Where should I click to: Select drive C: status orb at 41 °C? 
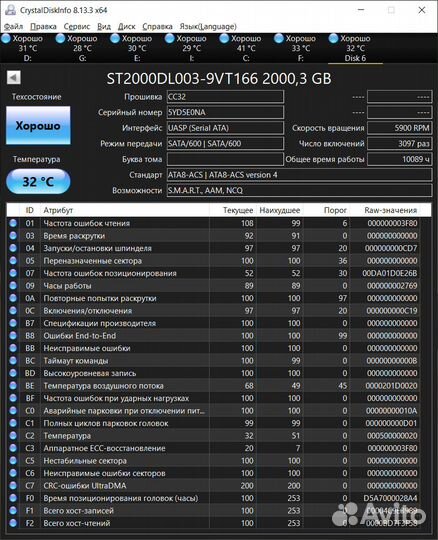click(224, 39)
